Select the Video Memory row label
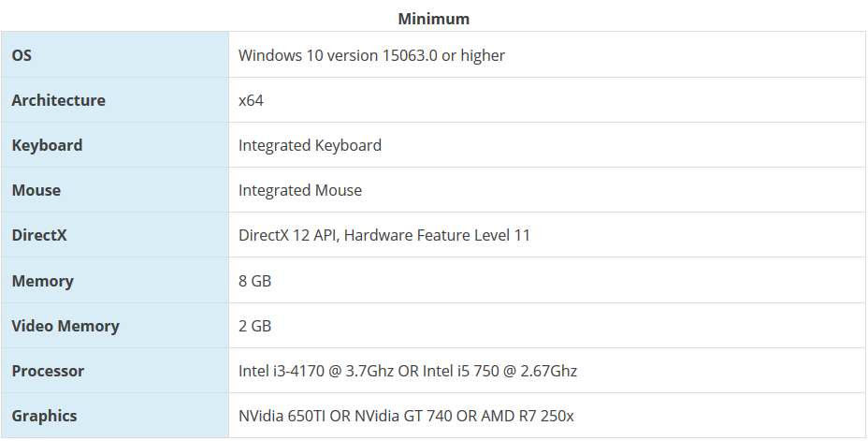 pyautogui.click(x=65, y=326)
